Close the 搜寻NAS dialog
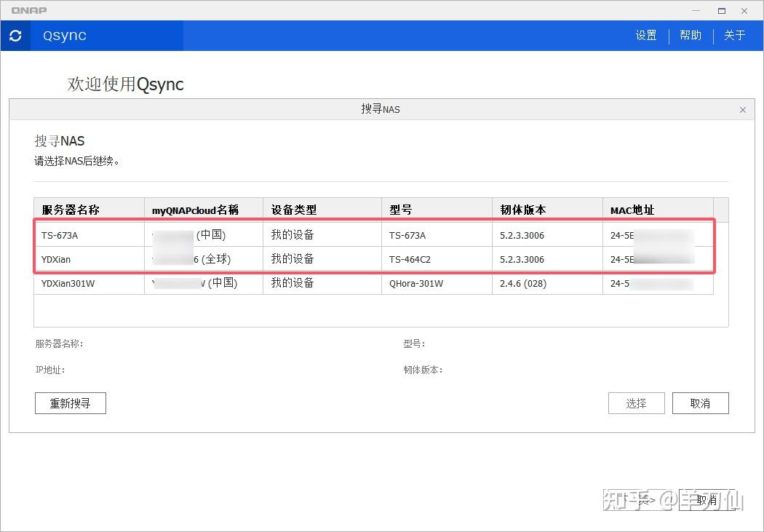 tap(742, 109)
